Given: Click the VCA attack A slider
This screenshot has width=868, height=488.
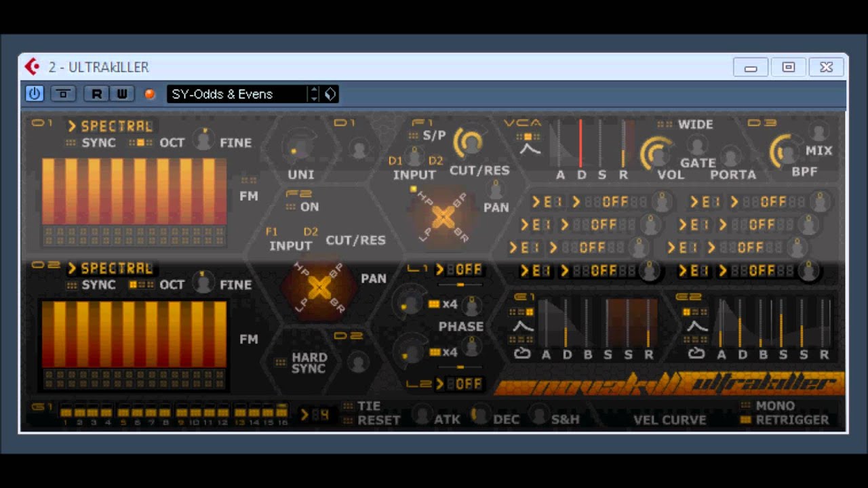Looking at the screenshot, I should tap(560, 144).
